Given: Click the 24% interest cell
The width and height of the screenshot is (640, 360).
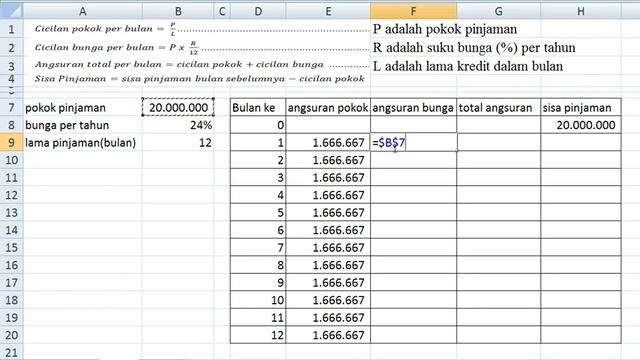Looking at the screenshot, I should pos(178,125).
